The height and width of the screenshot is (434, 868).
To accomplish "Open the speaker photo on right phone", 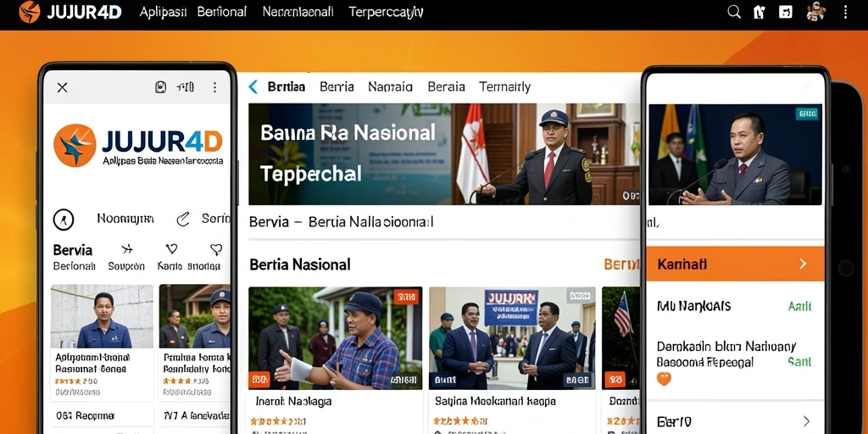I will click(x=735, y=154).
